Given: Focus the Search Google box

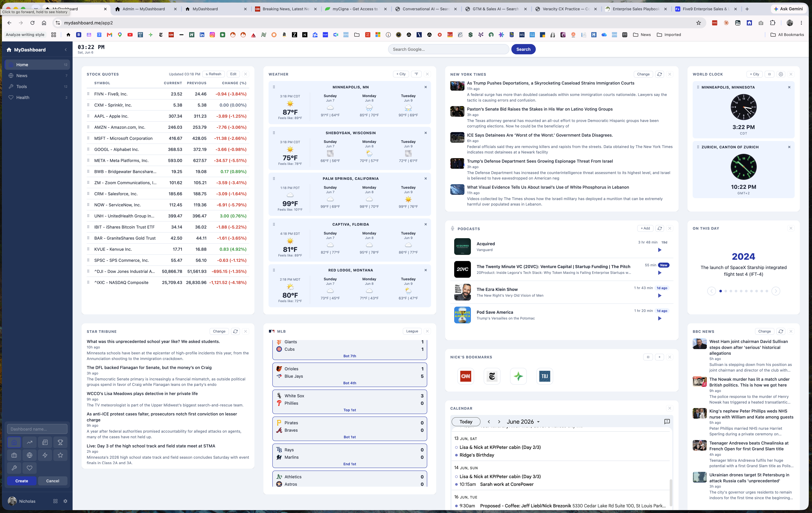Looking at the screenshot, I should pos(449,49).
